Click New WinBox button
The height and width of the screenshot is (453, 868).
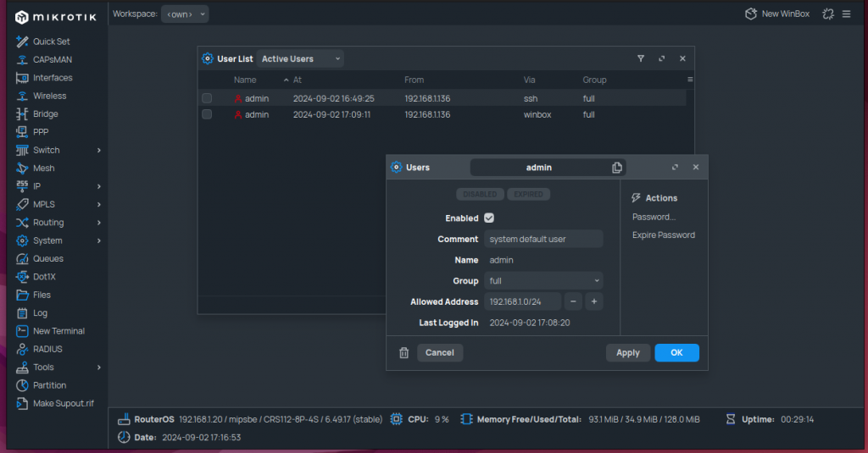point(777,14)
